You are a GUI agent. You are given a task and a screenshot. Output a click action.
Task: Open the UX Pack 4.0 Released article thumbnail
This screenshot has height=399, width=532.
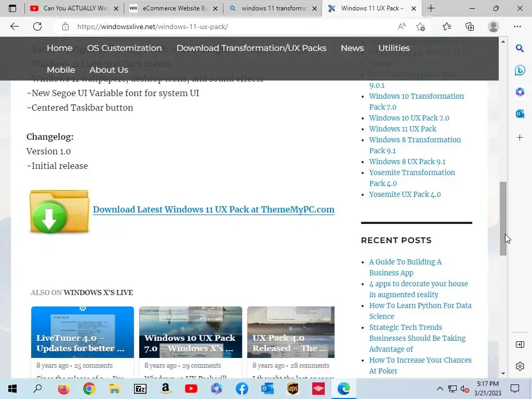[x=291, y=332]
